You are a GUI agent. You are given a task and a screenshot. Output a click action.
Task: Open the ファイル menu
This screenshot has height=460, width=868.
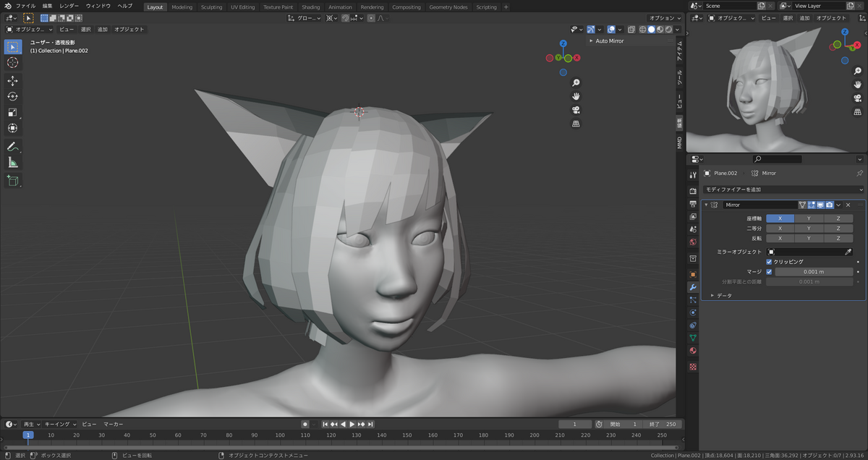coord(25,6)
